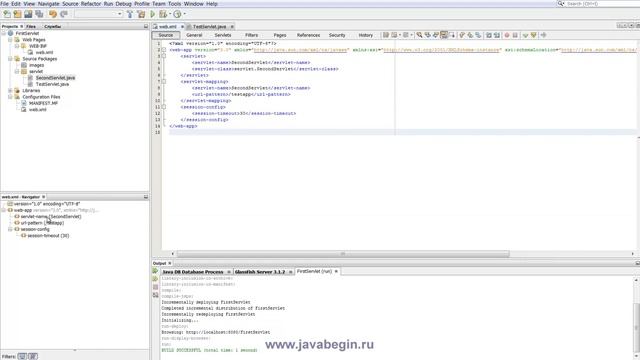Image resolution: width=640 pixels, height=360 pixels.
Task: Close the web.xml editor tab
Action: click(182, 27)
